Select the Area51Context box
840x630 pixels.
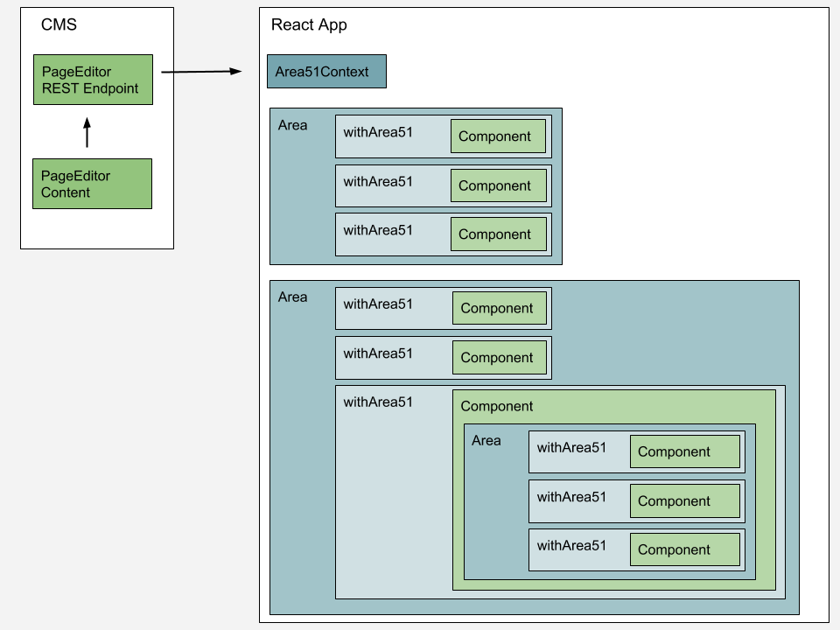coord(326,71)
